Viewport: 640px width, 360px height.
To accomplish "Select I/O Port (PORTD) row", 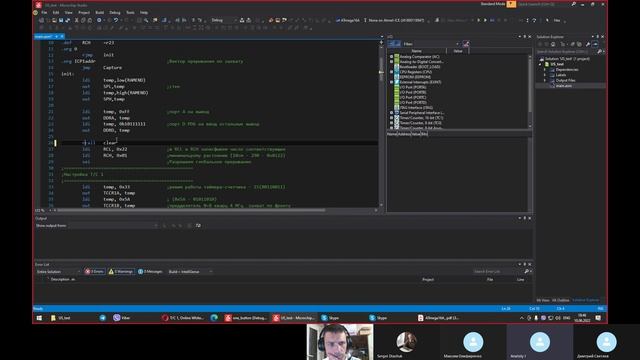I will point(413,102).
